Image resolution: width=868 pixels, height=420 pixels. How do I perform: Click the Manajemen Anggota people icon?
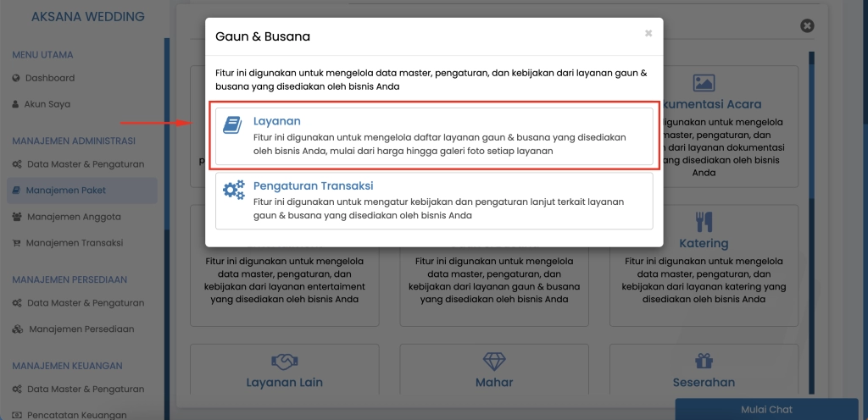tap(17, 217)
